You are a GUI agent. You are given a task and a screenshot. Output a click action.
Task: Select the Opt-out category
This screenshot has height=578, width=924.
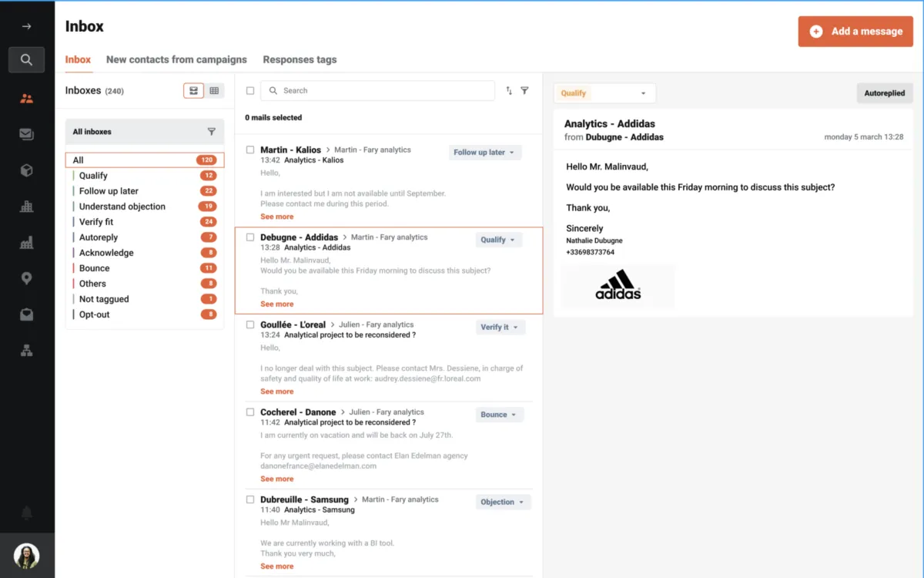coord(145,314)
